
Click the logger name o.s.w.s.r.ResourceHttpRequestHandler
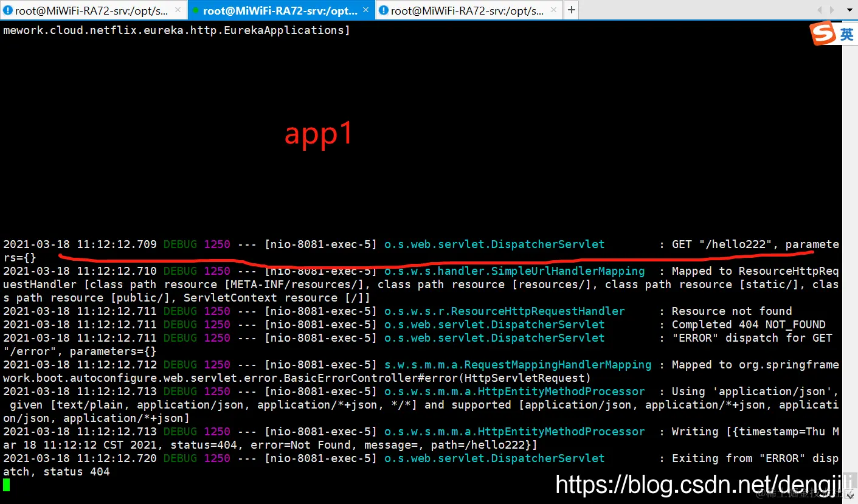coord(504,311)
